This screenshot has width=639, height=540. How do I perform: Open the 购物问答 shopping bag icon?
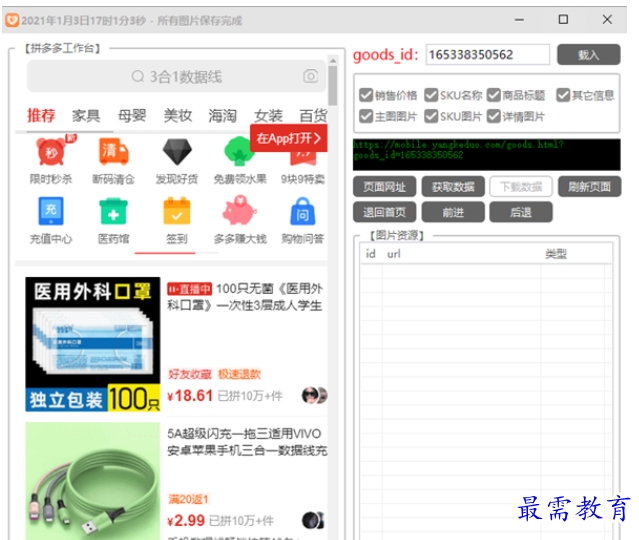pos(303,211)
